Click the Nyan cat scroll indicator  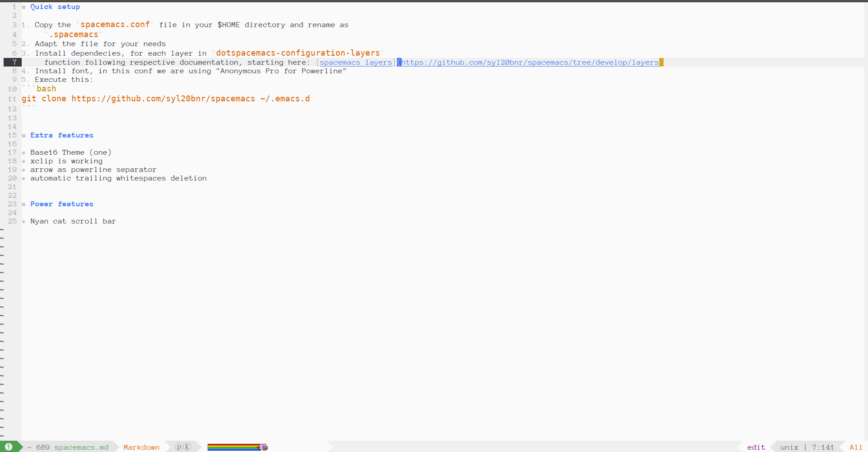pos(264,447)
